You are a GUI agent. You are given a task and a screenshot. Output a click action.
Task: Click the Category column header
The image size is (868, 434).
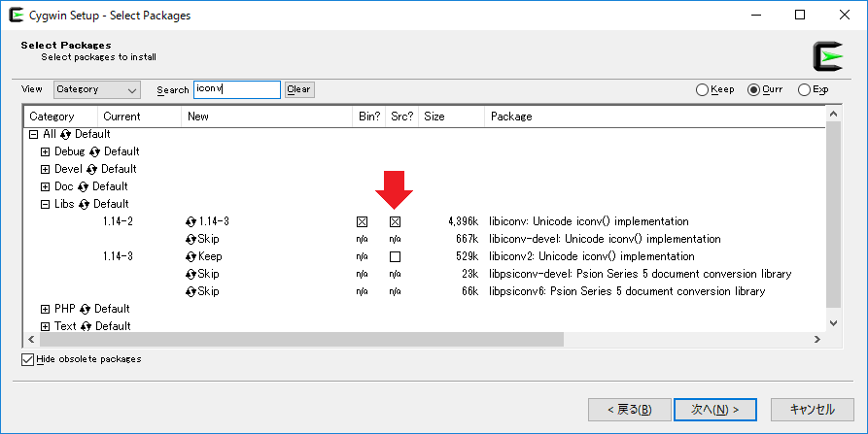(x=61, y=117)
